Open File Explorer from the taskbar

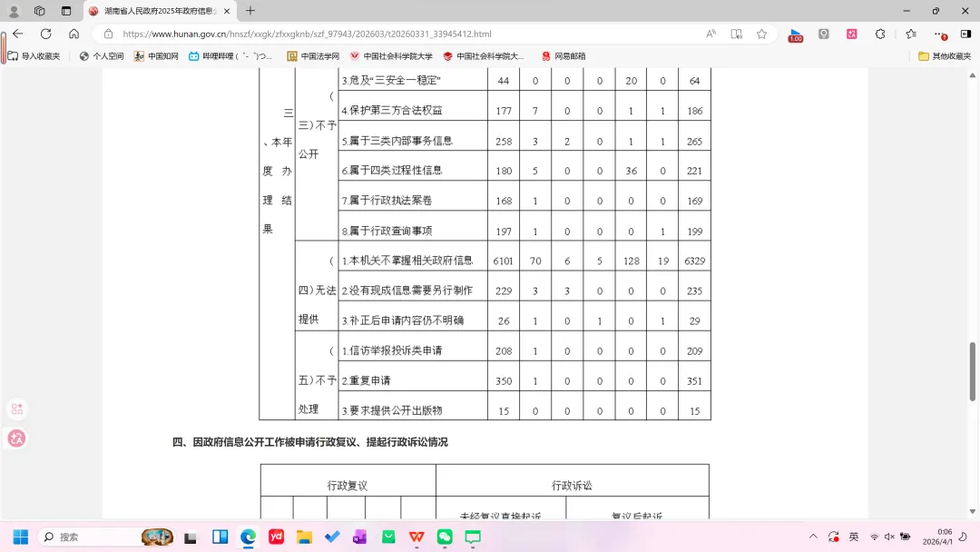[x=304, y=537]
